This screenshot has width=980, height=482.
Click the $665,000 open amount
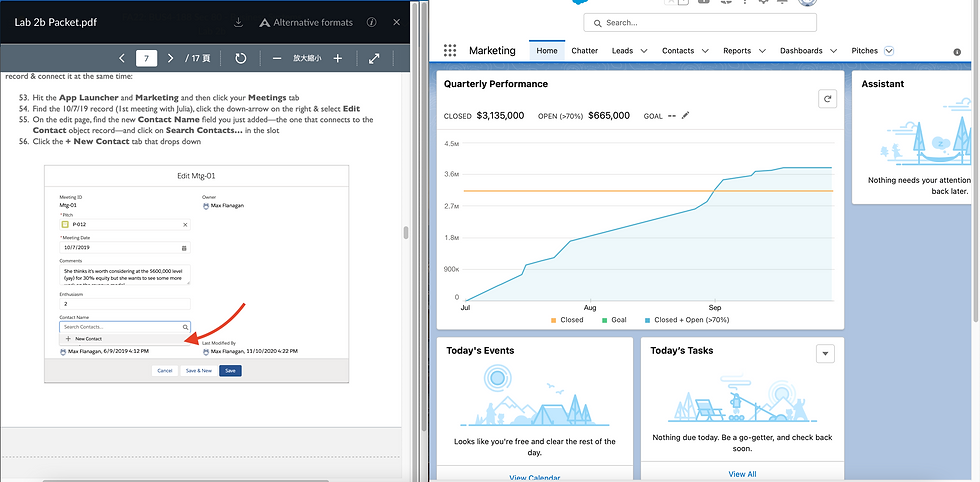[609, 116]
